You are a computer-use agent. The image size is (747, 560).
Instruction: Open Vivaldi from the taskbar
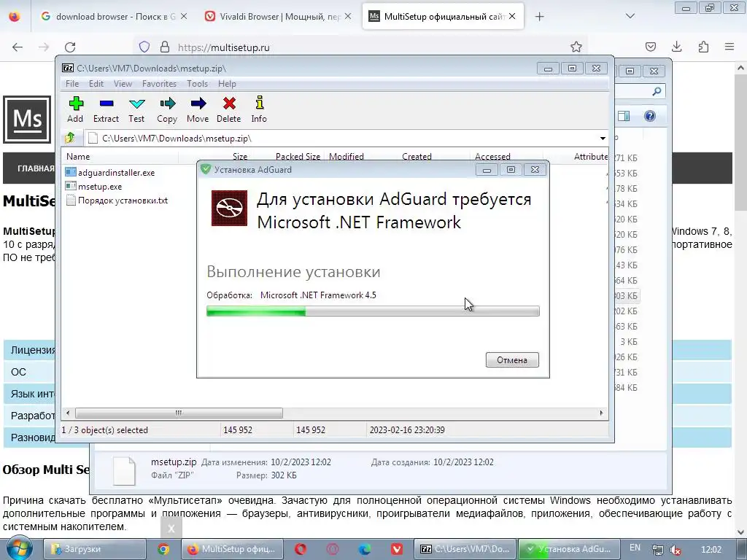[396, 549]
